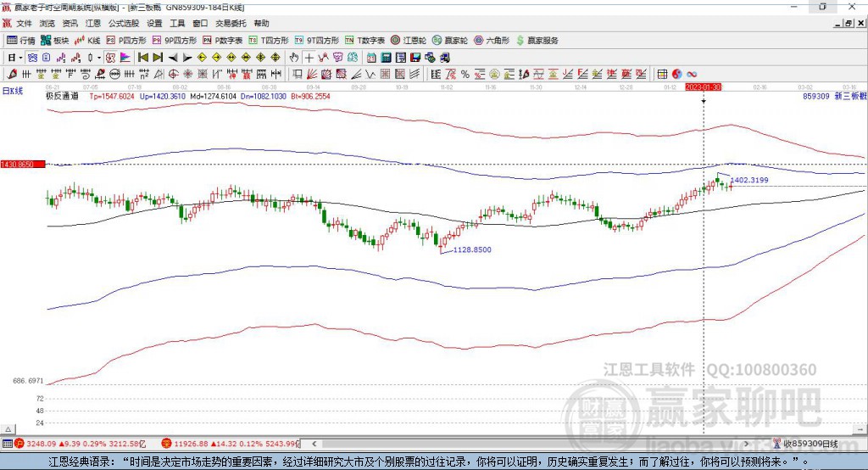Click the black left-pointing triangle icon

173,58
